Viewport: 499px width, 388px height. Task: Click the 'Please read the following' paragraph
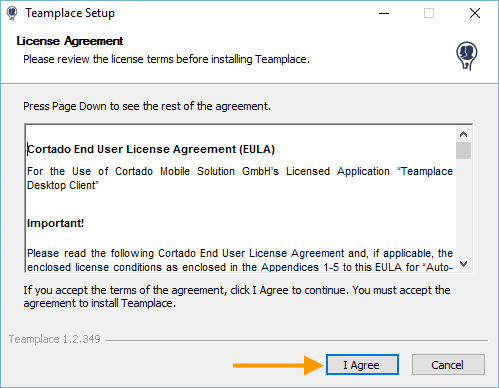[x=240, y=260]
